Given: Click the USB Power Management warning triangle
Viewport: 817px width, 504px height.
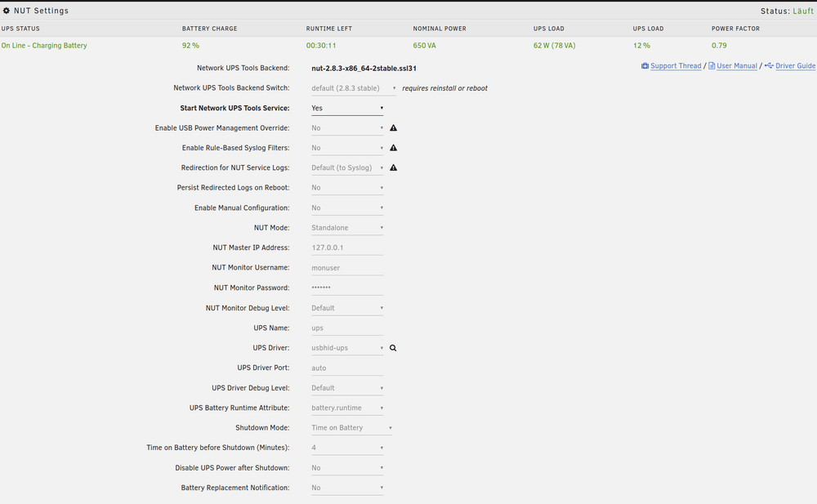Looking at the screenshot, I should (394, 127).
